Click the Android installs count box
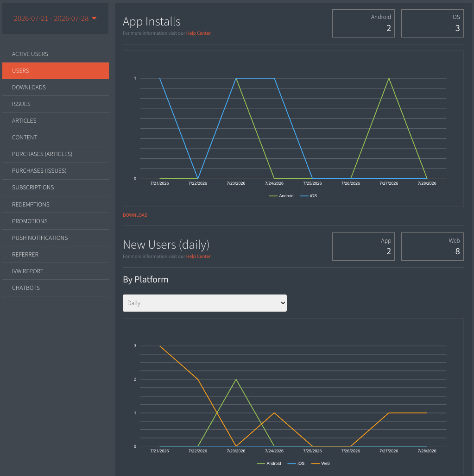Image resolution: width=474 pixels, height=476 pixels. (363, 23)
